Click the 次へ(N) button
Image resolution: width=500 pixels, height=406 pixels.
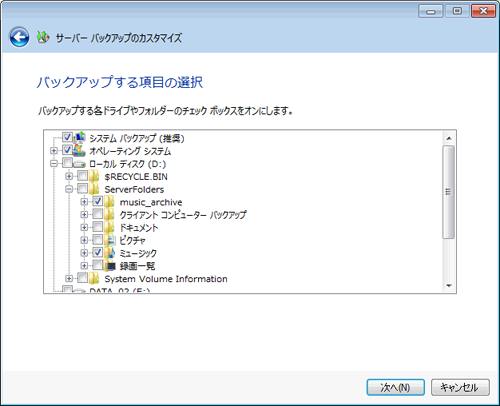[396, 387]
